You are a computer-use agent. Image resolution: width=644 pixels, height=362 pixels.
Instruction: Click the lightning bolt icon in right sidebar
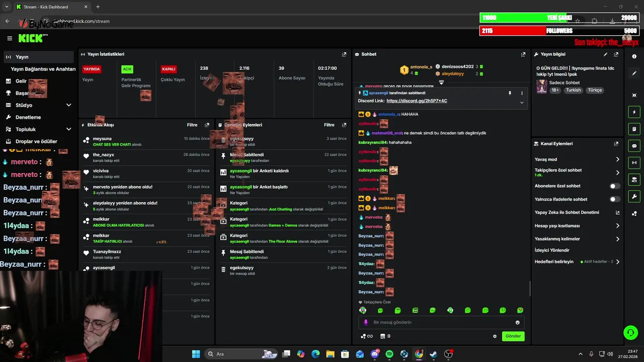pos(634,112)
